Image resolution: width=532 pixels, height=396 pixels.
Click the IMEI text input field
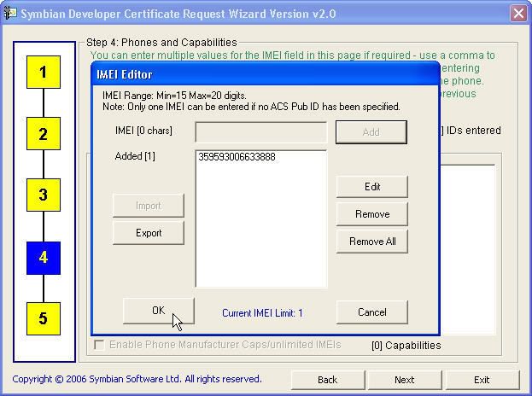(x=260, y=132)
